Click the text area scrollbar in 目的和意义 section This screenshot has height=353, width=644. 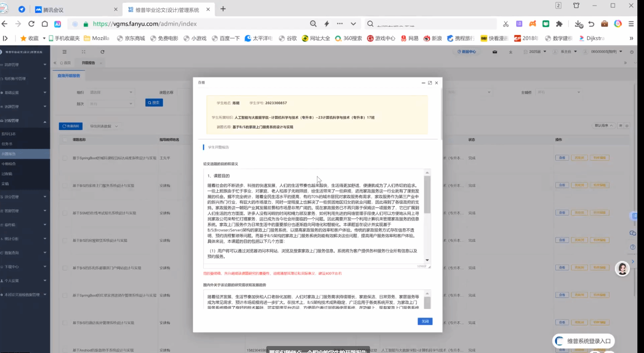click(x=427, y=194)
